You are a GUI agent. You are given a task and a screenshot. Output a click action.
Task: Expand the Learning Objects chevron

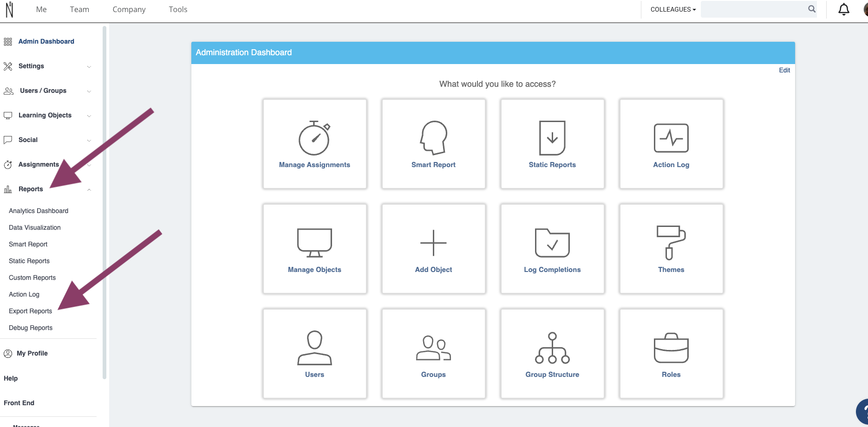(89, 116)
